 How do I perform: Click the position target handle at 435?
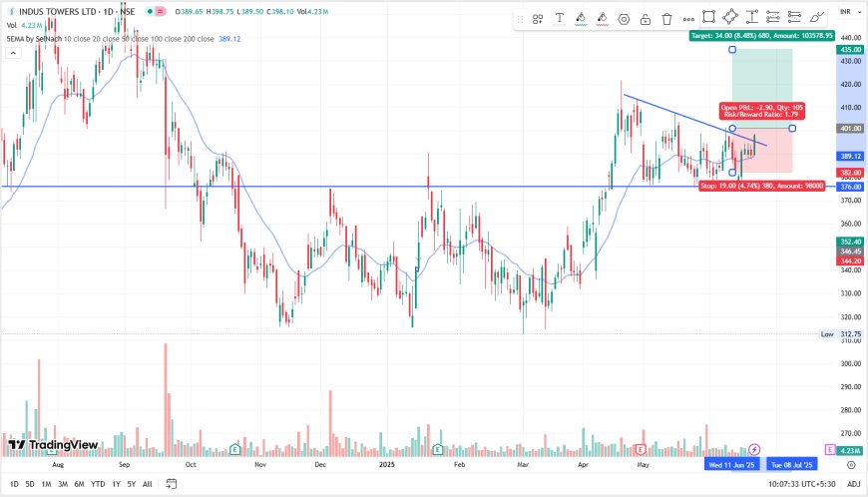tap(732, 50)
